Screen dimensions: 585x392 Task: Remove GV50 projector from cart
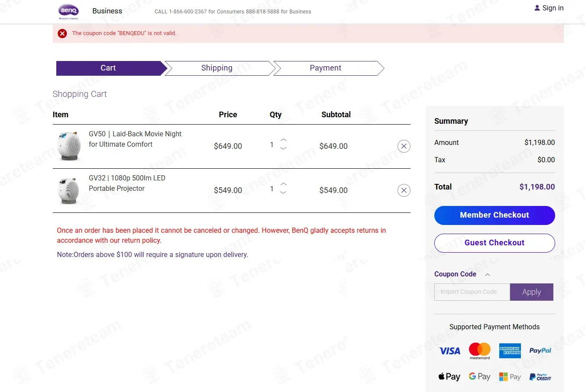[404, 146]
